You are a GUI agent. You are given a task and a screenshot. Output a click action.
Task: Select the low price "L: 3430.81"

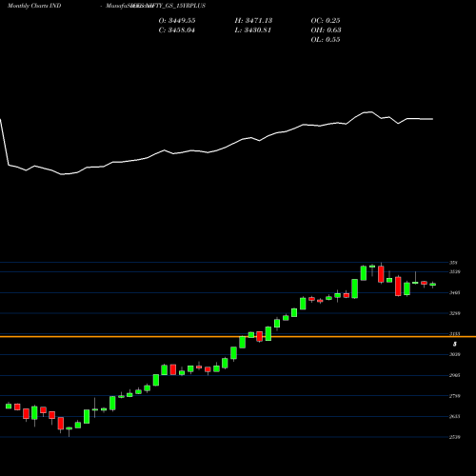tap(253, 30)
